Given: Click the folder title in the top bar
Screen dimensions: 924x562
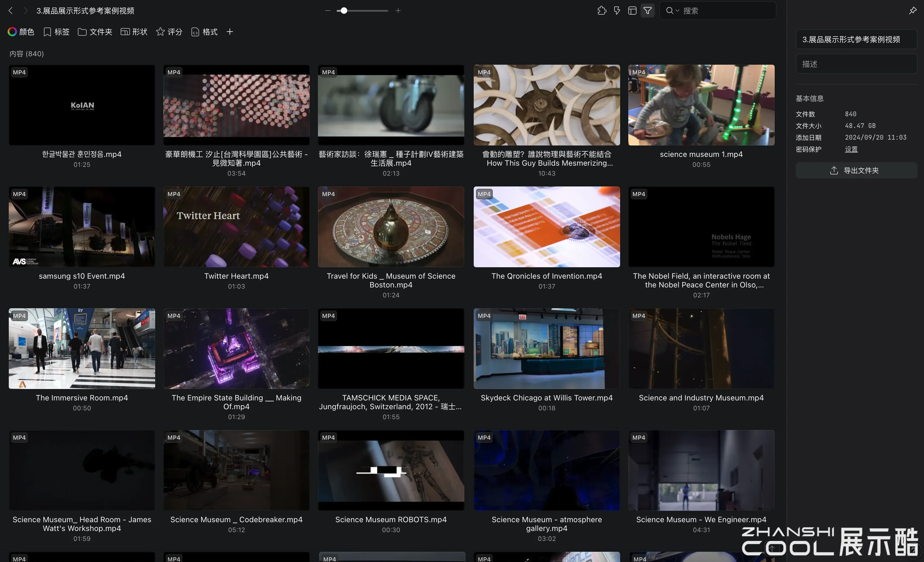Looking at the screenshot, I should click(85, 11).
